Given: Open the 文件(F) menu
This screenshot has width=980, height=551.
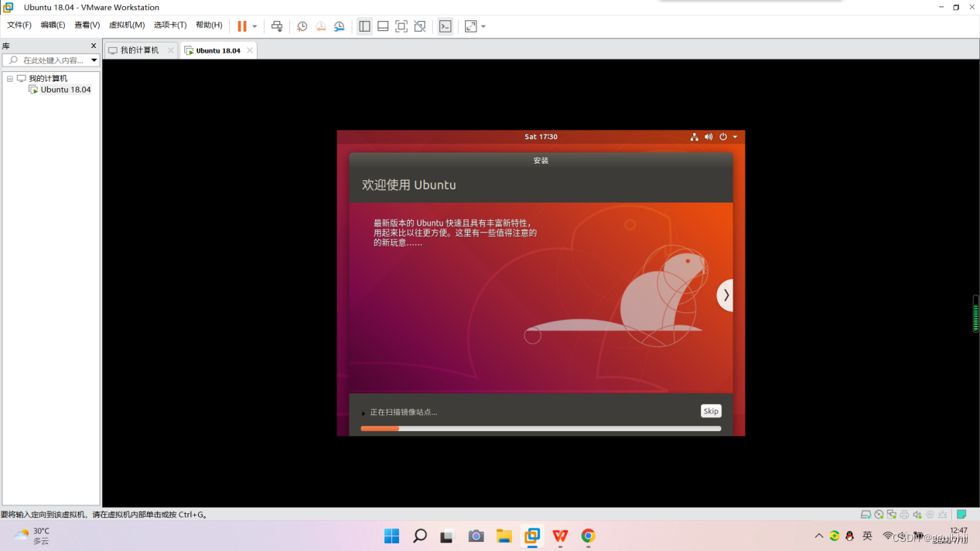Looking at the screenshot, I should (19, 25).
